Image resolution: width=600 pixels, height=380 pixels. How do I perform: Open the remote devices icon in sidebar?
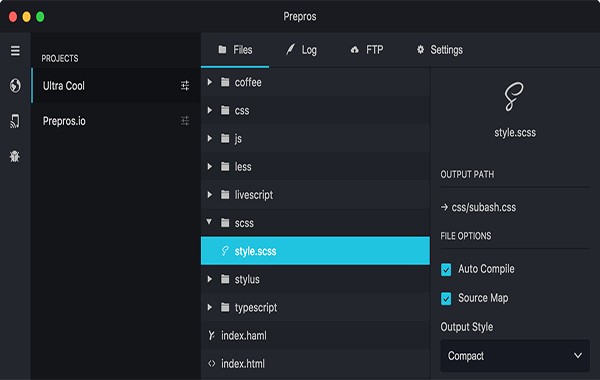15,121
